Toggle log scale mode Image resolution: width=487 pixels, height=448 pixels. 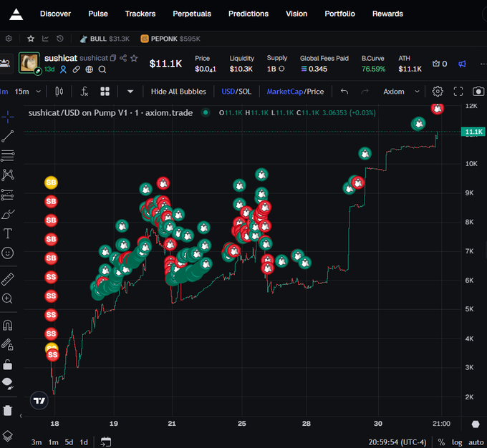click(x=457, y=442)
